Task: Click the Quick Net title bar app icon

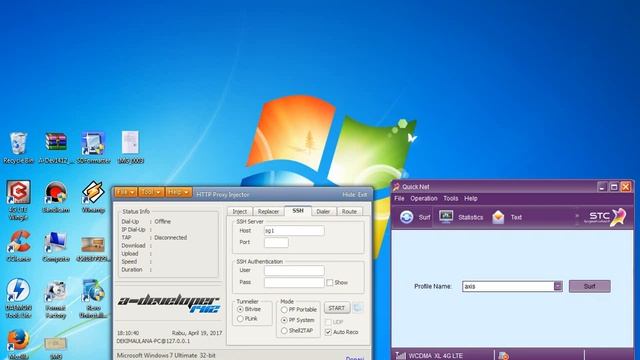Action: (396, 187)
